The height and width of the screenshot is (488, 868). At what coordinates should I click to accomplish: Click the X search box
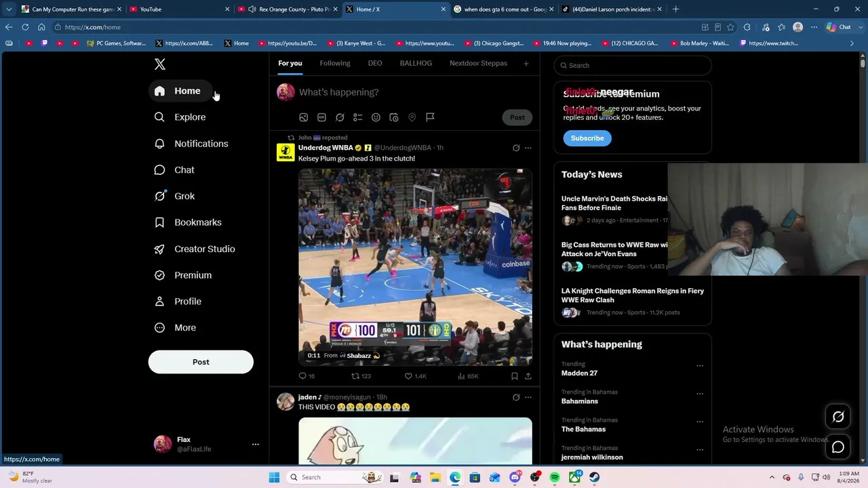click(x=633, y=66)
